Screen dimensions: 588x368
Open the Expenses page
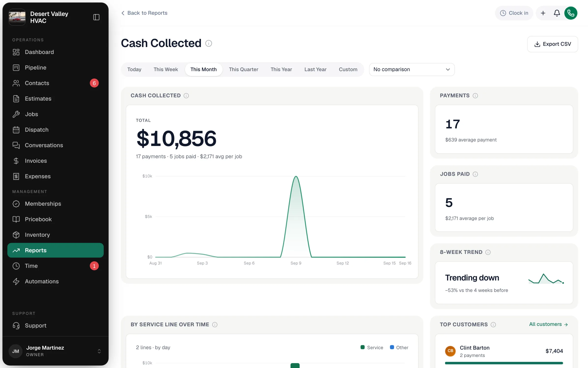pos(55,176)
